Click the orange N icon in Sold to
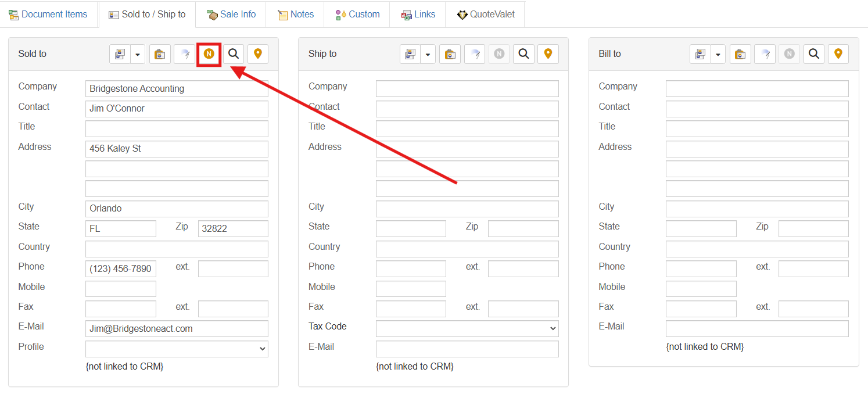 [209, 54]
